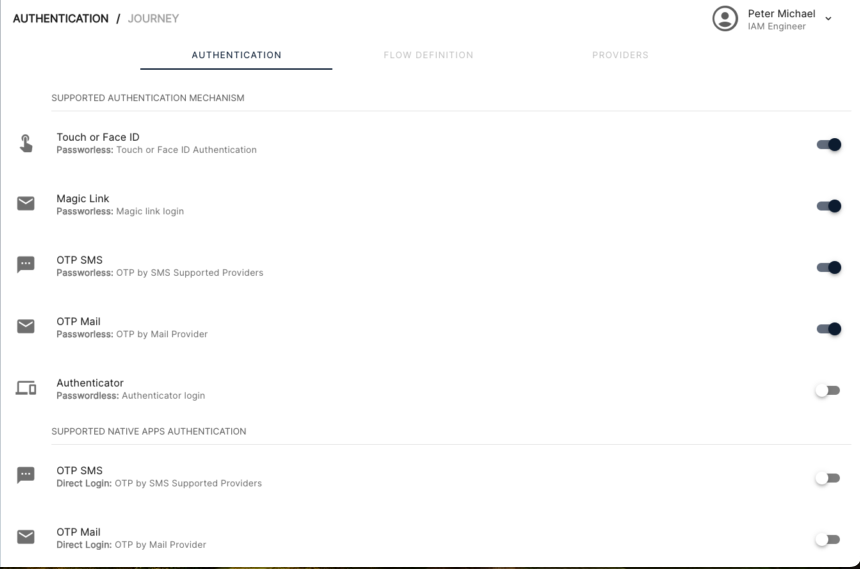Expand the Peter Michael account dropdown arrow

[828, 19]
